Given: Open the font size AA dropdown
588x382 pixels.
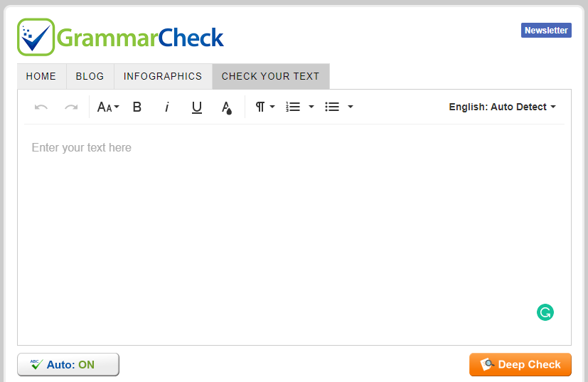Looking at the screenshot, I should point(108,107).
